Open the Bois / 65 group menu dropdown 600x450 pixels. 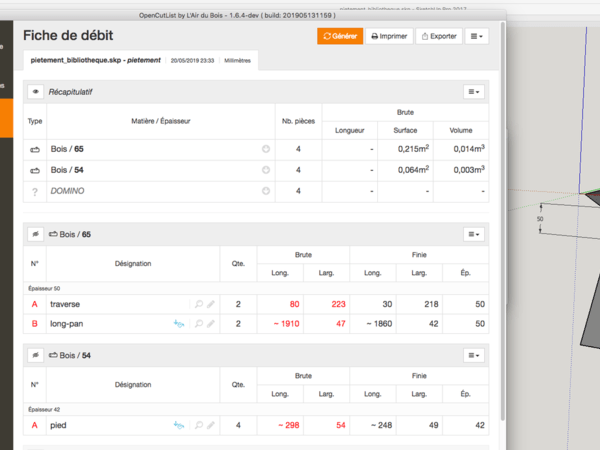[x=475, y=234]
